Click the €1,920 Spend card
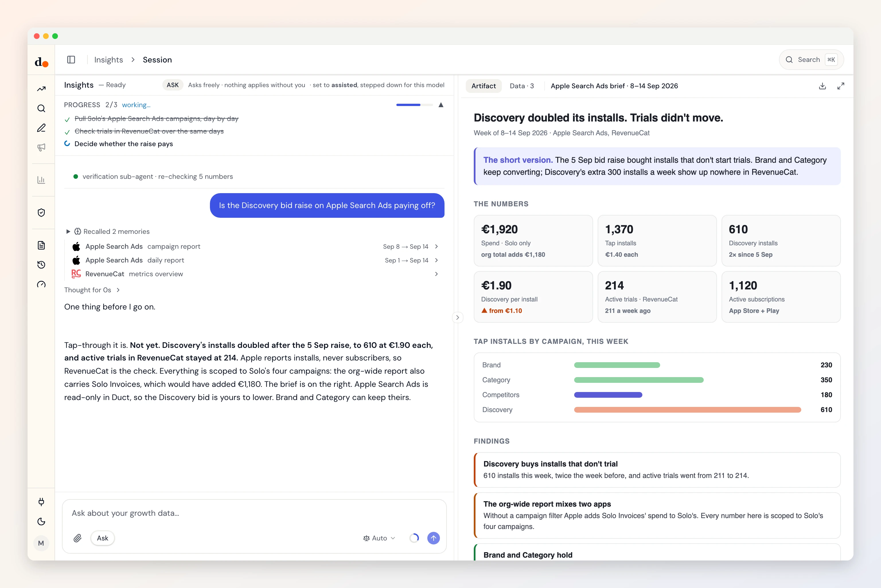 pos(533,241)
